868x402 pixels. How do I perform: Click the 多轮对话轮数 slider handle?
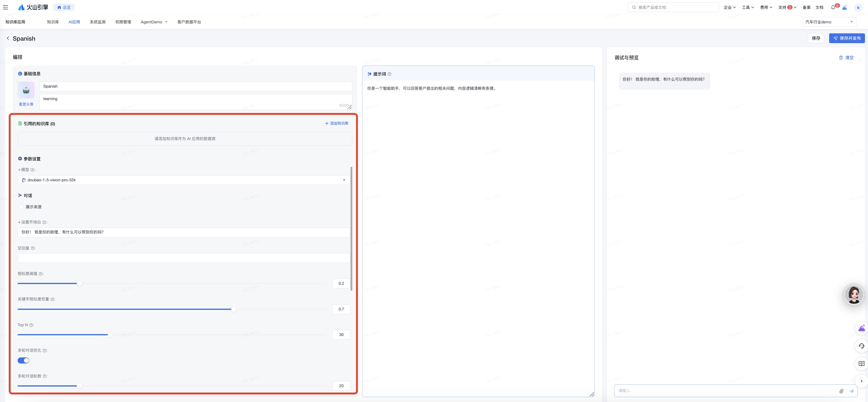point(79,386)
